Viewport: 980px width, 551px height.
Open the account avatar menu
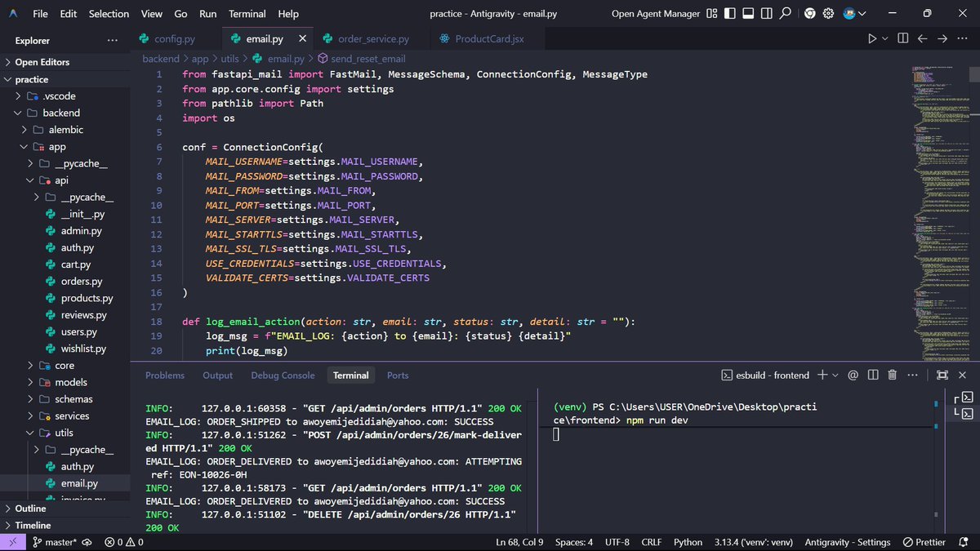[855, 14]
